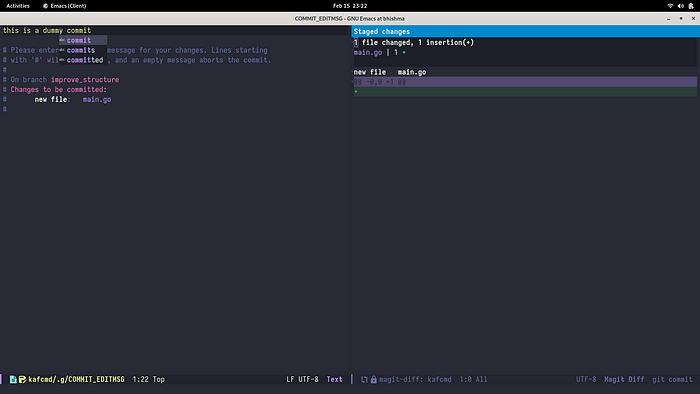
Task: Click the file-type icon in left modeline
Action: click(13, 379)
